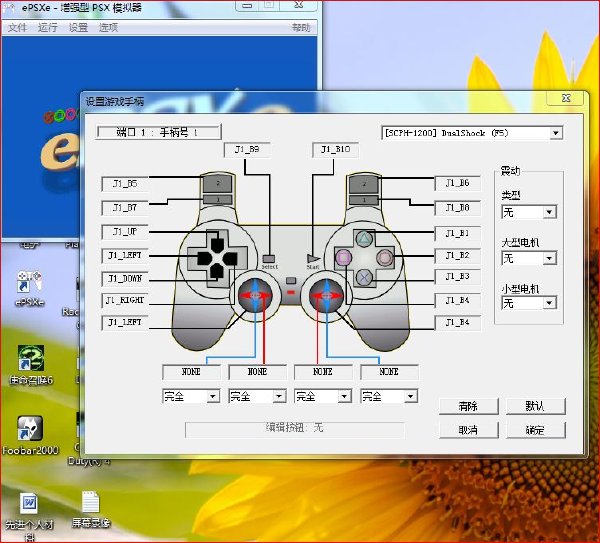The height and width of the screenshot is (543, 600).
Task: Open 完全 dropdown for right stick vertical axis
Action: point(389,396)
